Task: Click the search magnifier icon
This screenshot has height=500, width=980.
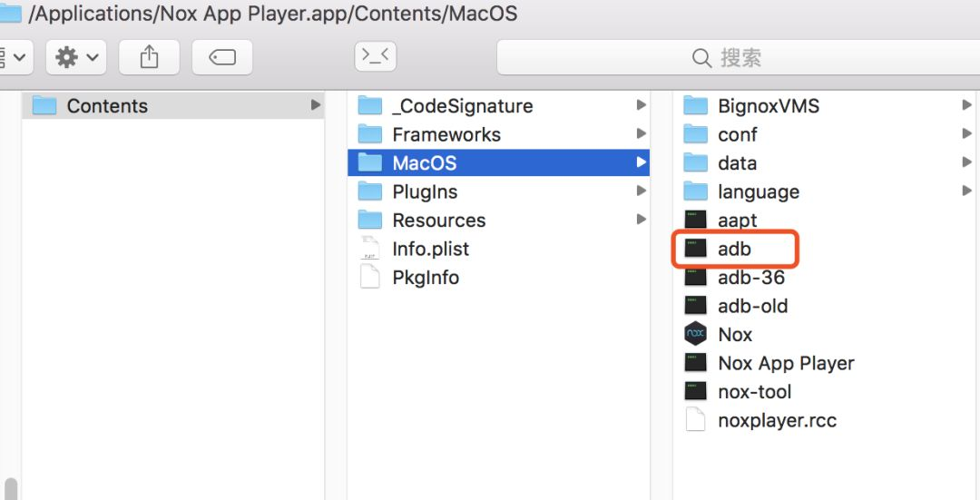Action: [701, 58]
